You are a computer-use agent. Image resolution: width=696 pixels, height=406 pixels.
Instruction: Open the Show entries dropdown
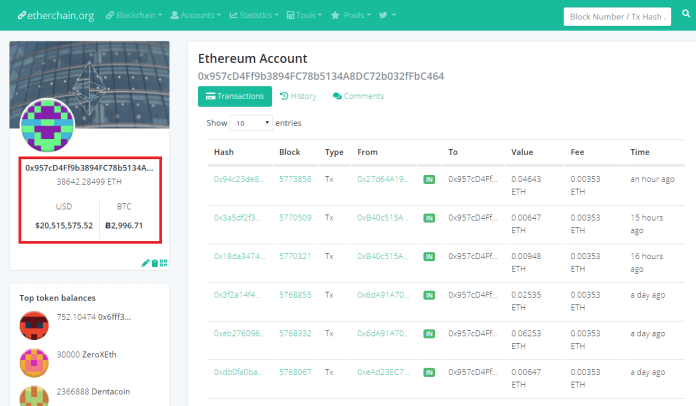coord(251,123)
